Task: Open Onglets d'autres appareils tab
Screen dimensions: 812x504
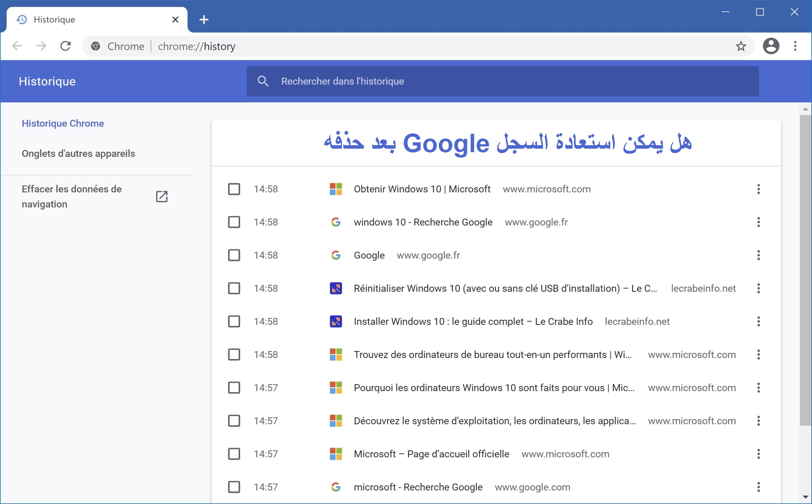Action: tap(78, 153)
